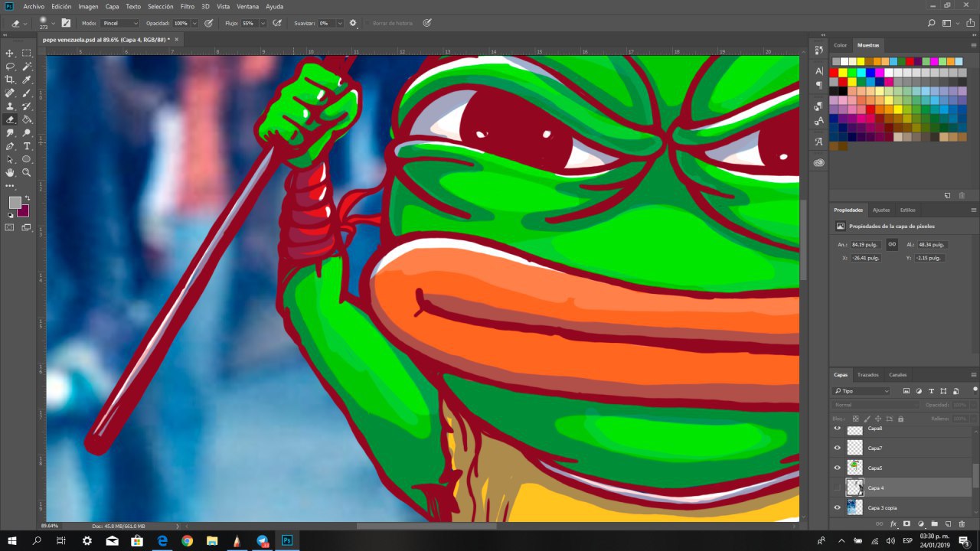Click the foreground color swatch
The width and height of the screenshot is (980, 551).
(x=15, y=202)
